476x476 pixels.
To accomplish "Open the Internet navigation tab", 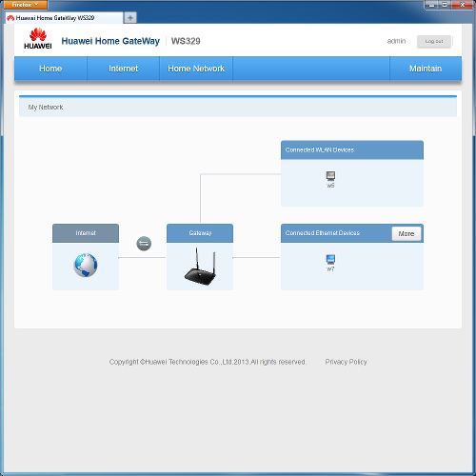I will coord(124,69).
